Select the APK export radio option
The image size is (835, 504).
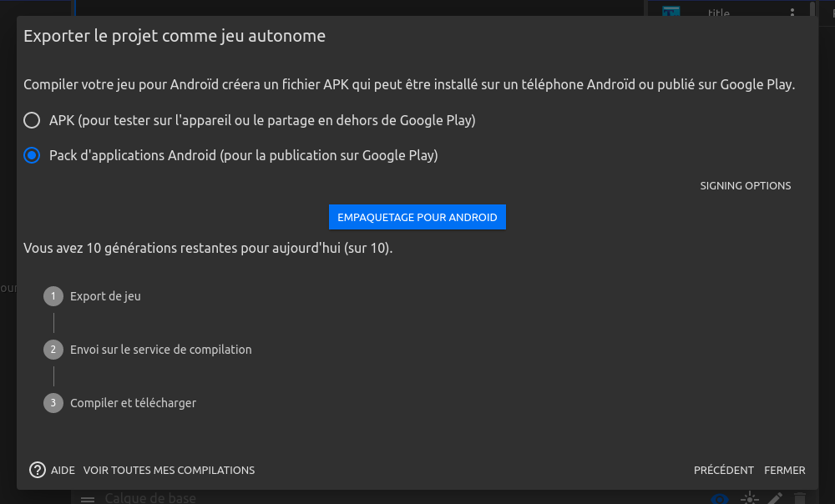(x=32, y=120)
